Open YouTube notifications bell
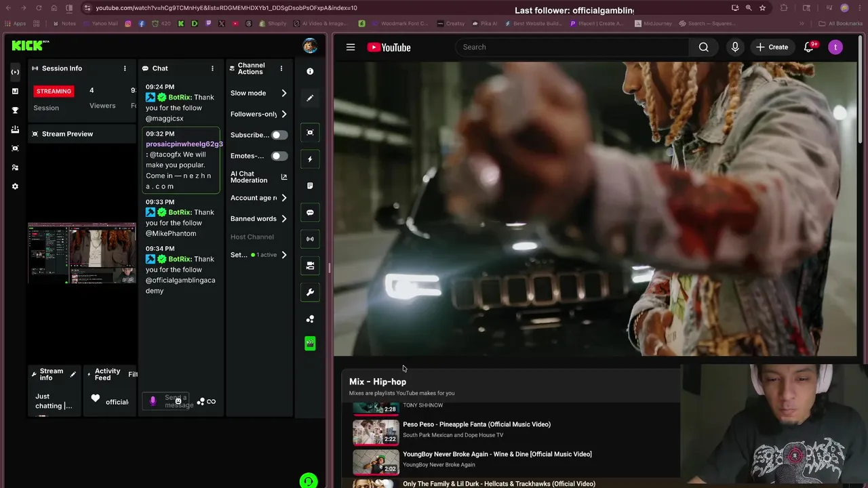 click(809, 47)
